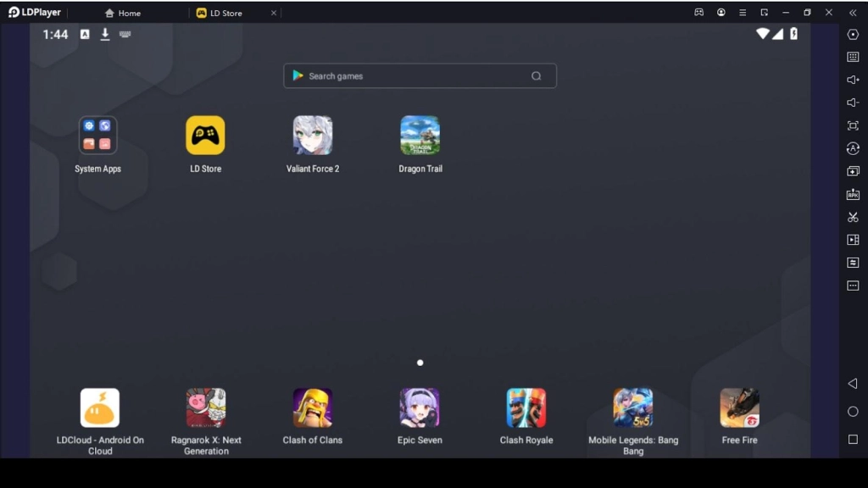The width and height of the screenshot is (868, 488).
Task: Click the scissors screenshot icon
Action: [x=853, y=217]
